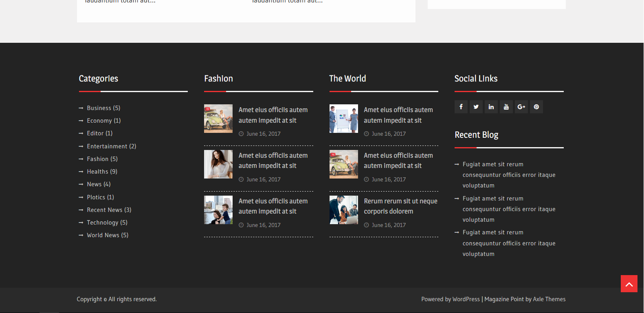
Task: Open the Healths category link
Action: tap(97, 172)
